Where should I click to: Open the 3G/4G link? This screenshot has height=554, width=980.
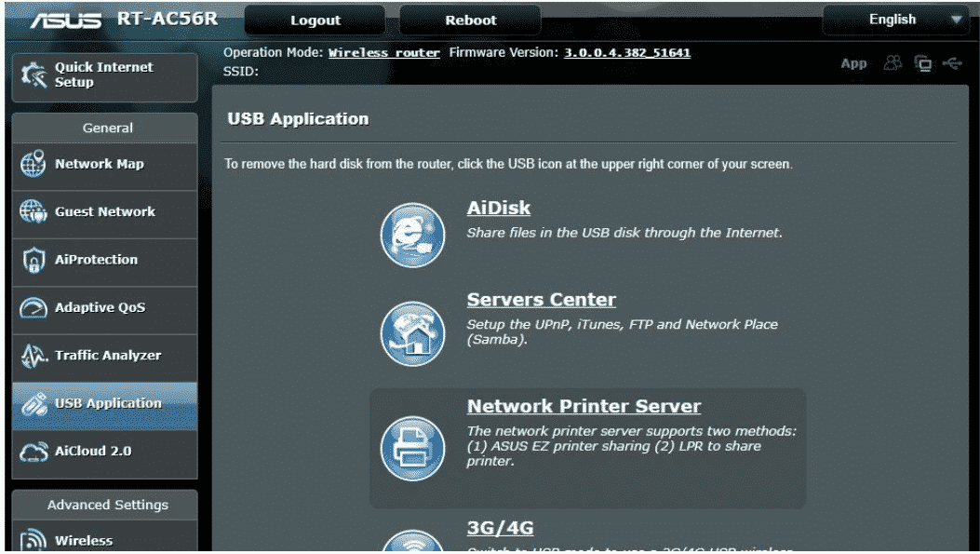pyautogui.click(x=500, y=528)
